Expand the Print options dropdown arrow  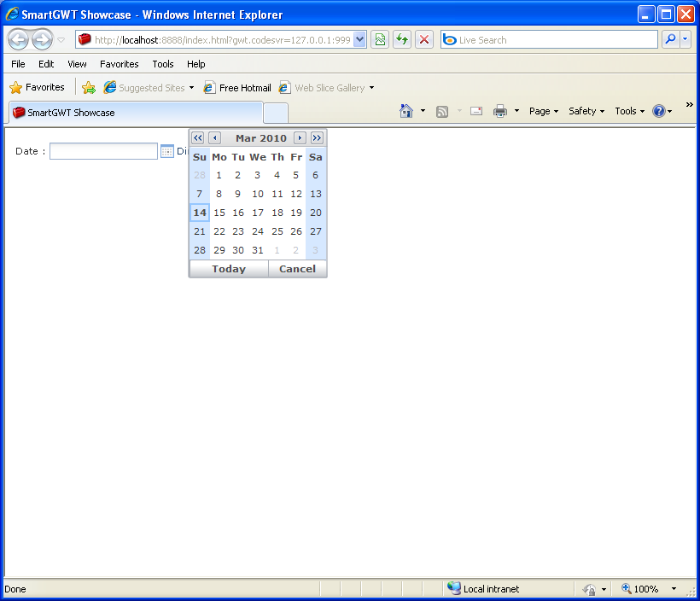point(517,111)
